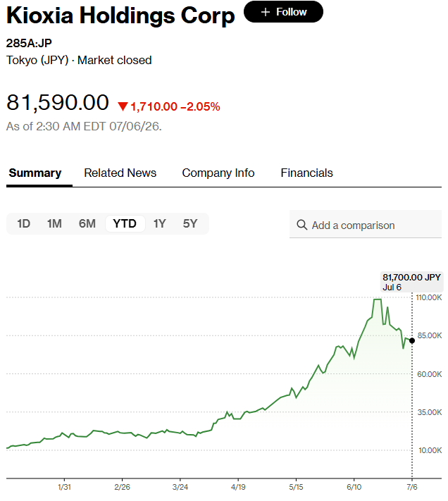This screenshot has height=501, width=448.
Task: Click the plus icon in Follow button
Action: point(266,12)
